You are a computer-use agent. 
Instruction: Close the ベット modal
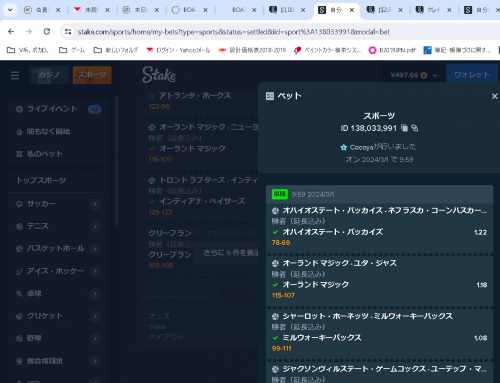(x=494, y=96)
